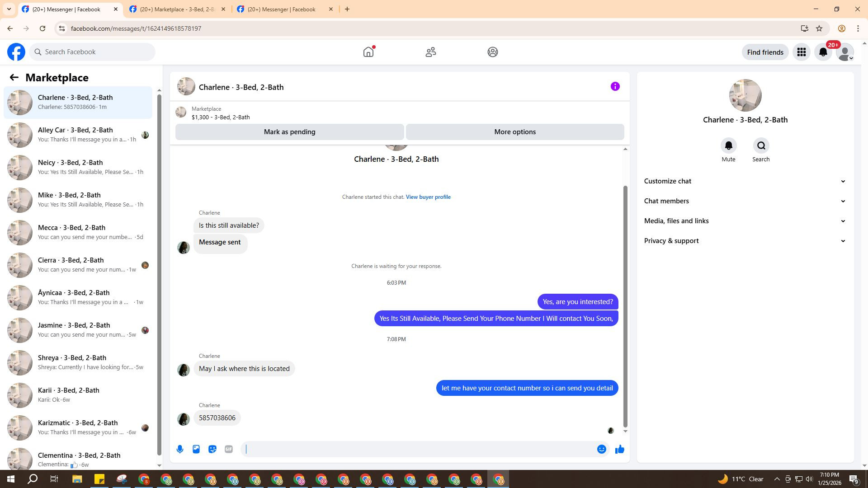Focus the message input box

[420, 449]
